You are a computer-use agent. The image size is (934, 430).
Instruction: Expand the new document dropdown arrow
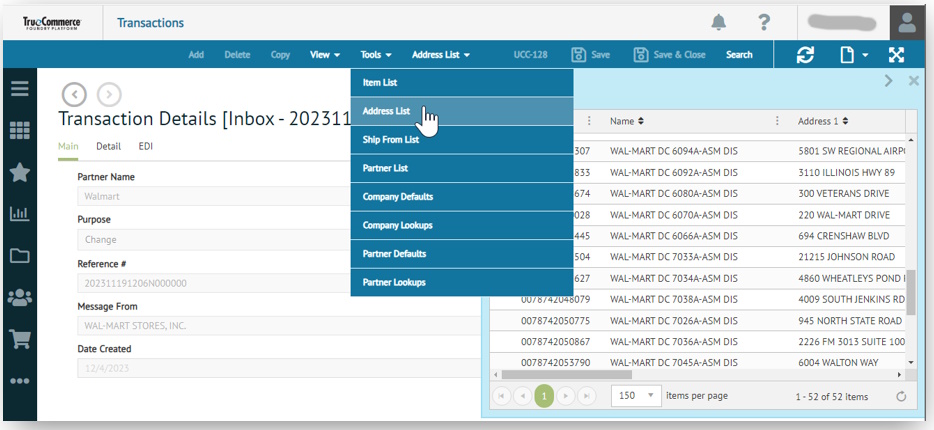[864, 55]
